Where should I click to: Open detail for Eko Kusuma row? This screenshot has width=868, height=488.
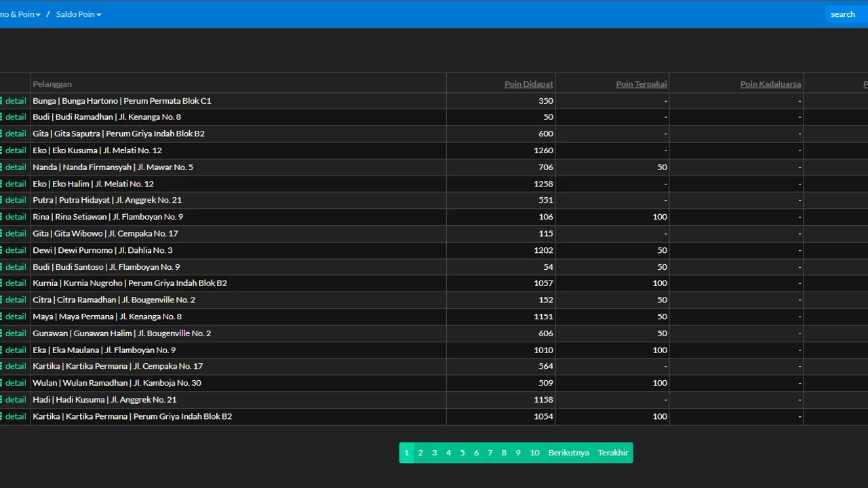pyautogui.click(x=14, y=150)
